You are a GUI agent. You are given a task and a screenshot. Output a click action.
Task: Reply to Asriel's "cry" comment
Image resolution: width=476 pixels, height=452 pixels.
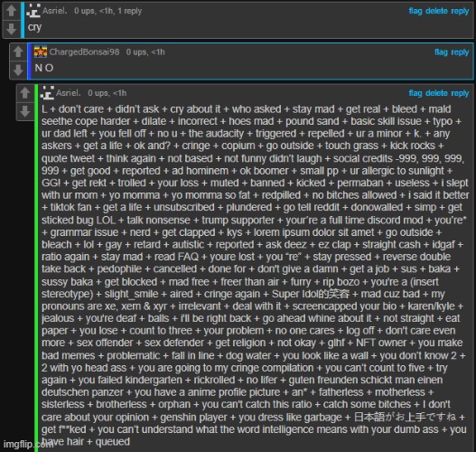click(460, 11)
